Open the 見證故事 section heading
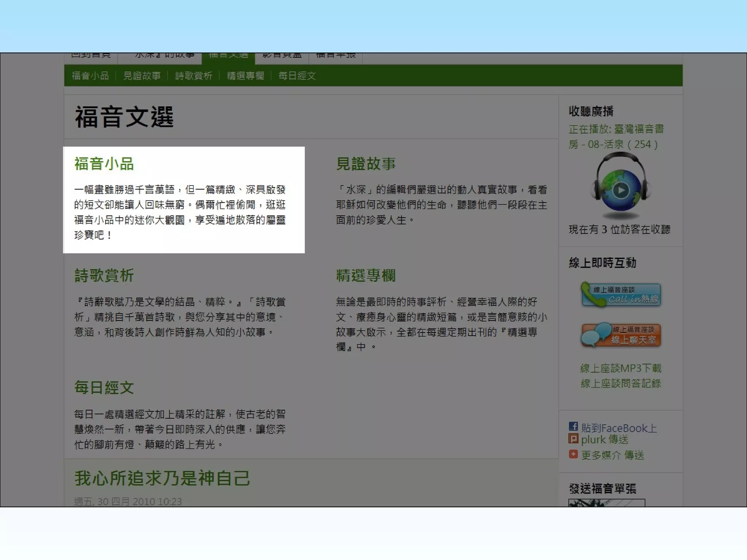 point(366,164)
